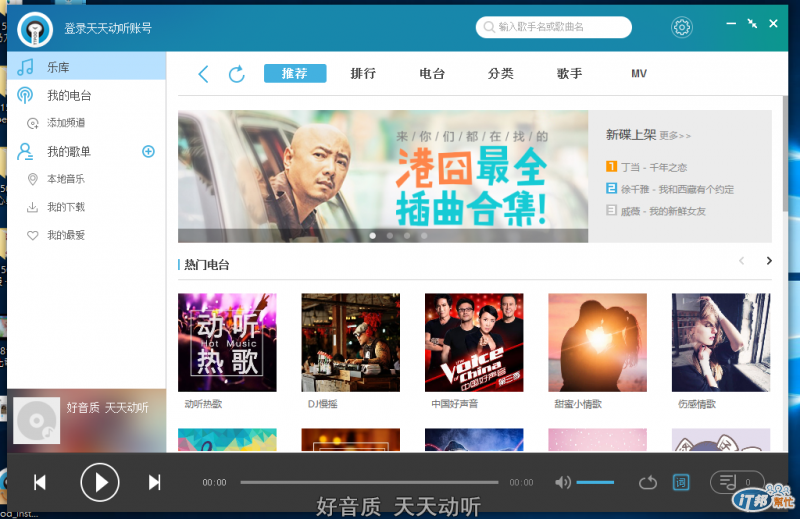The width and height of the screenshot is (800, 519).
Task: Skip to the next track
Action: (155, 482)
